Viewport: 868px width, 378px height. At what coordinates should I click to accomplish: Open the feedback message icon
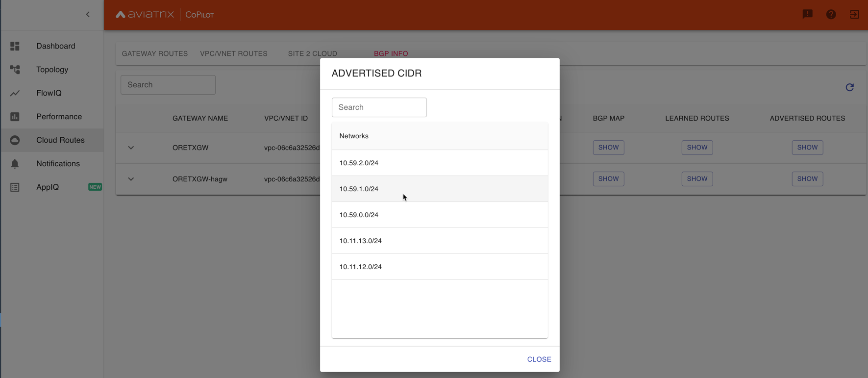(807, 15)
